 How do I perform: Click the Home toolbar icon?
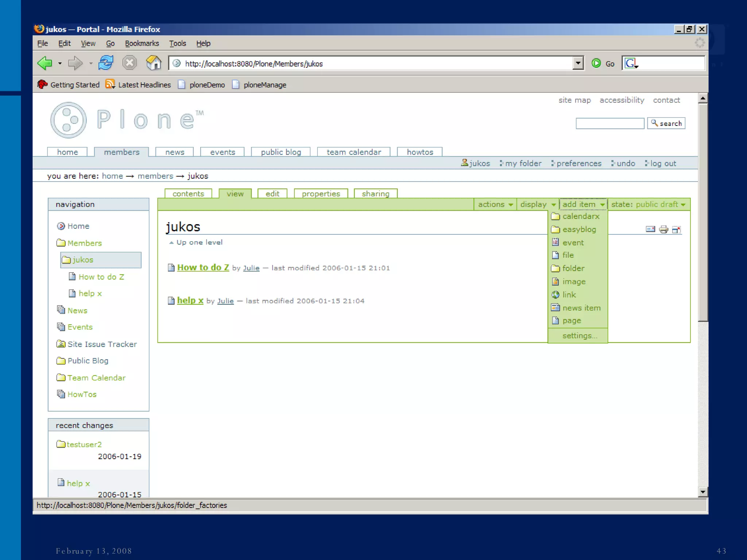(x=154, y=63)
